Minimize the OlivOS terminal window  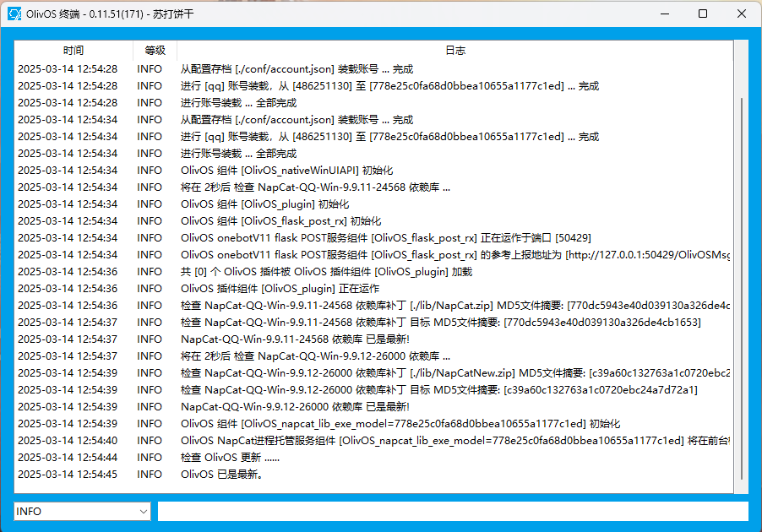(664, 14)
